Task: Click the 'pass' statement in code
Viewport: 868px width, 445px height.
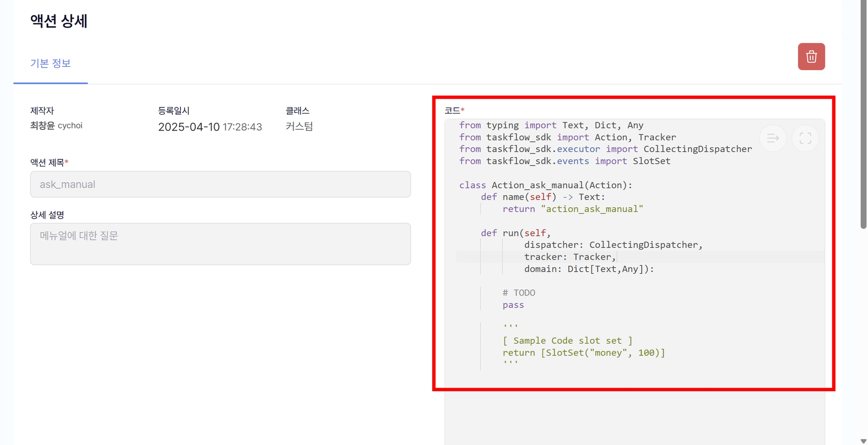Action: (x=513, y=305)
